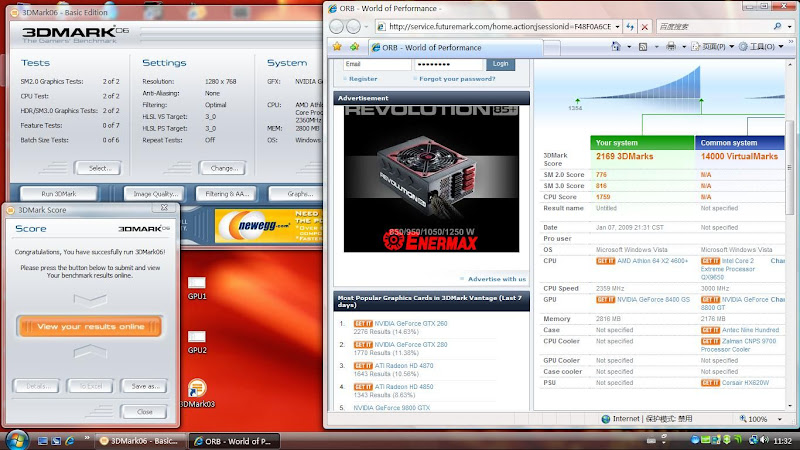Click the Email input field
The height and width of the screenshot is (450, 800).
pyautogui.click(x=377, y=63)
